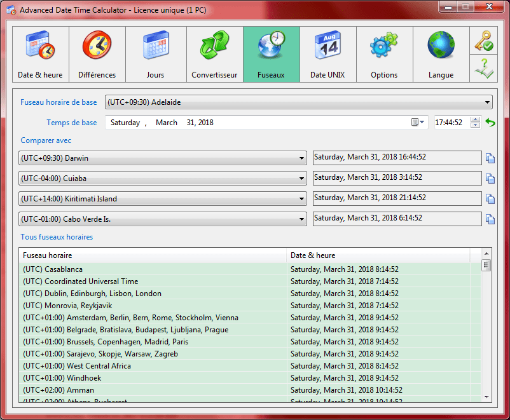Copy the Darwin result time
The height and width of the screenshot is (420, 510).
[x=490, y=158]
